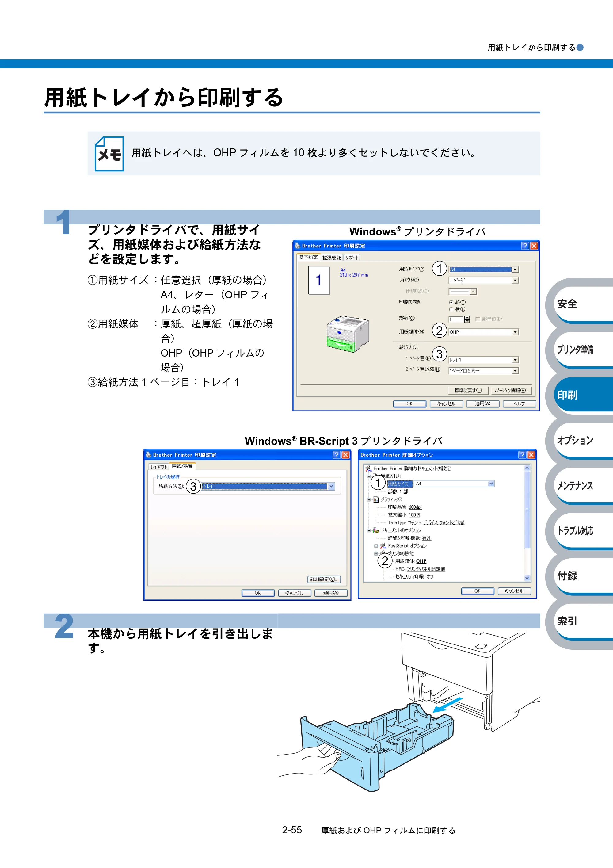613x868 pixels.
Task: Click the デバイス フォントと代替 link
Action: 444,523
